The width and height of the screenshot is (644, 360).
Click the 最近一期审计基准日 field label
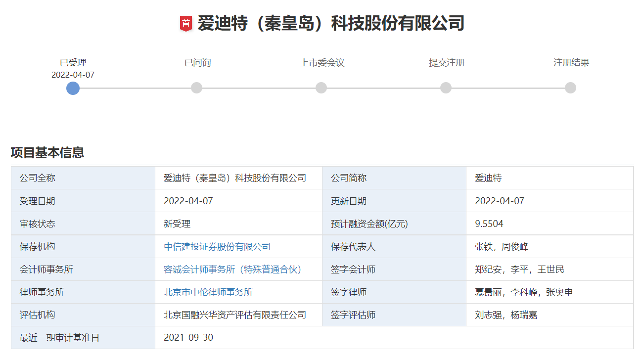coord(60,338)
